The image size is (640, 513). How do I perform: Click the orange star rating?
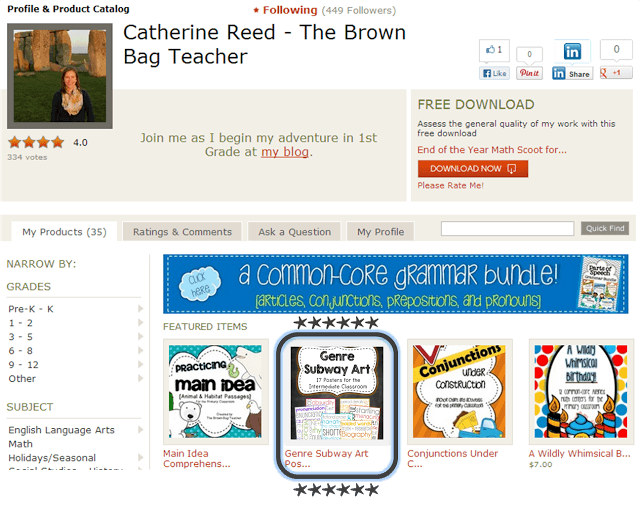[36, 142]
